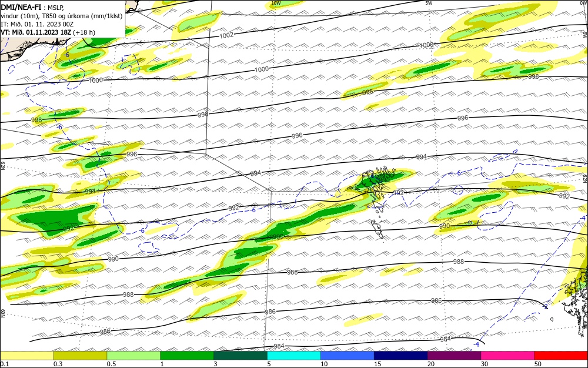Select the 'VT: Mið. 01.11.2023 18Z (+18 h)' line
588x368 pixels.
tap(48, 32)
